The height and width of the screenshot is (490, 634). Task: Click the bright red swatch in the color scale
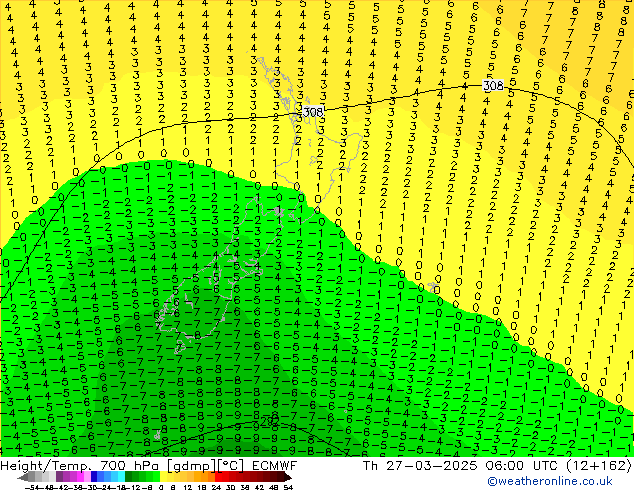pyautogui.click(x=218, y=476)
